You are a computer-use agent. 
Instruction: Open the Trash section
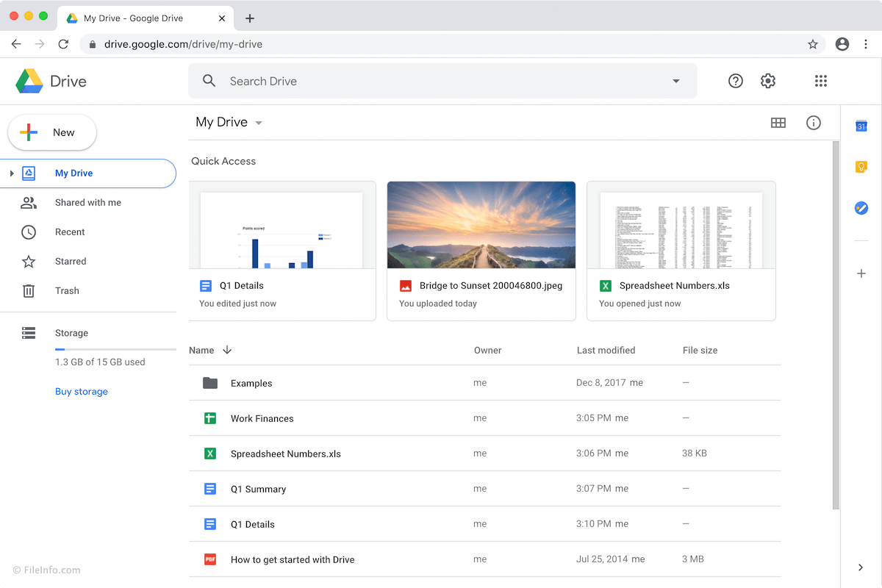coord(67,290)
